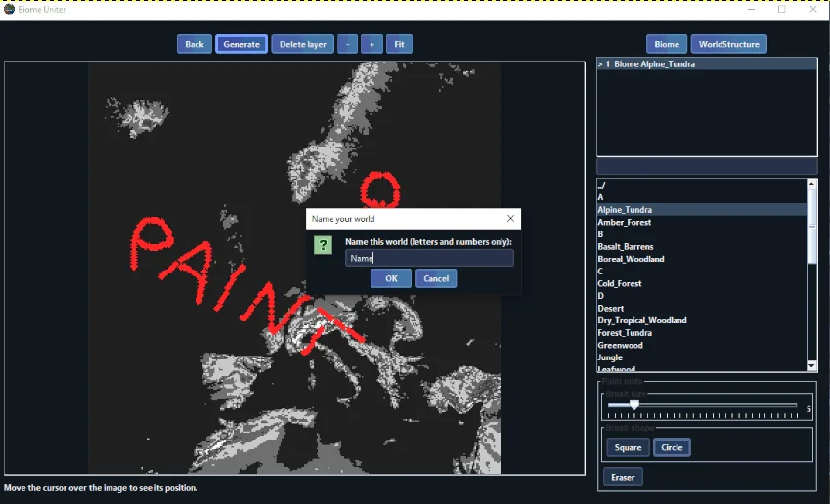Select layer 1 Biome Alpine_Tundra
The image size is (830, 504).
707,64
